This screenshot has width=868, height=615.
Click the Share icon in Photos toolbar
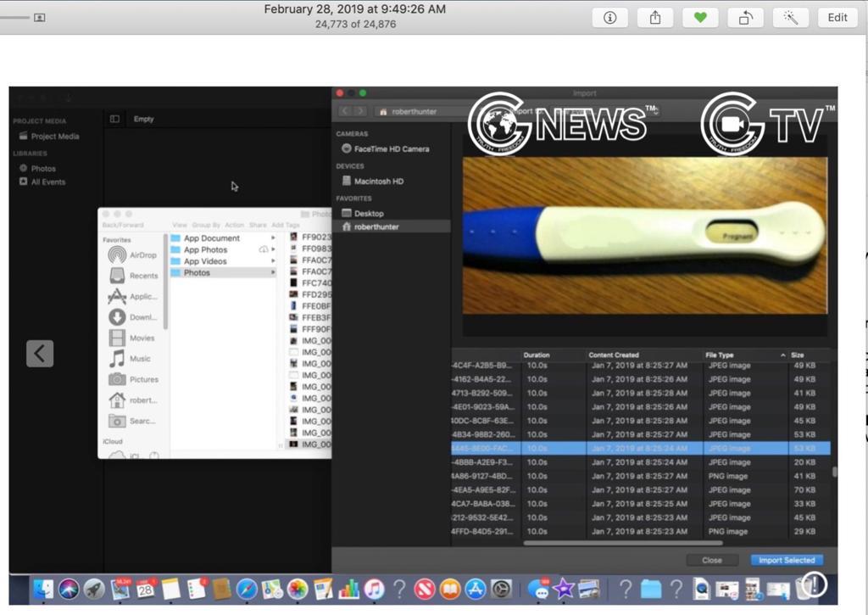tap(655, 18)
